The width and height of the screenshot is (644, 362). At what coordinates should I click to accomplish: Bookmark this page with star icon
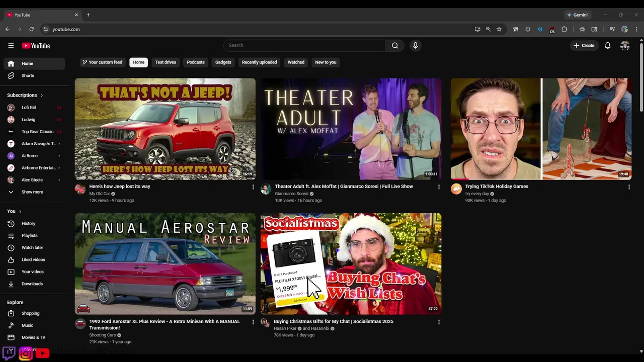pos(499,29)
